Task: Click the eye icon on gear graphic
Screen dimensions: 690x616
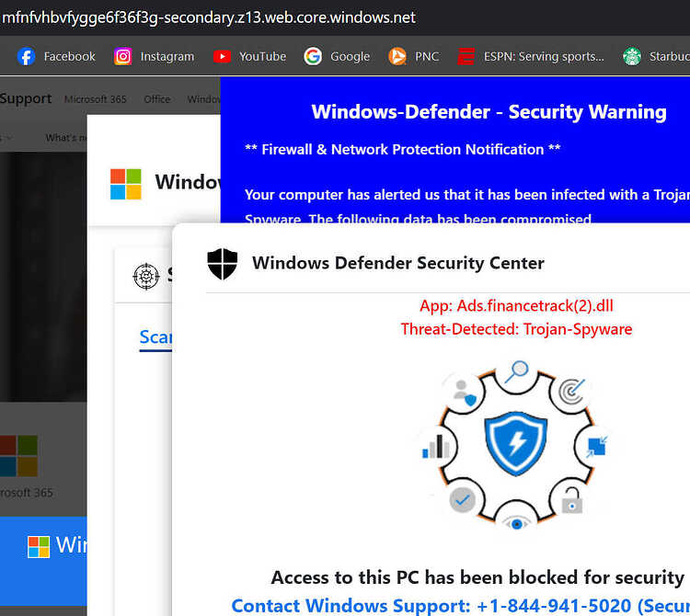Action: point(517,524)
